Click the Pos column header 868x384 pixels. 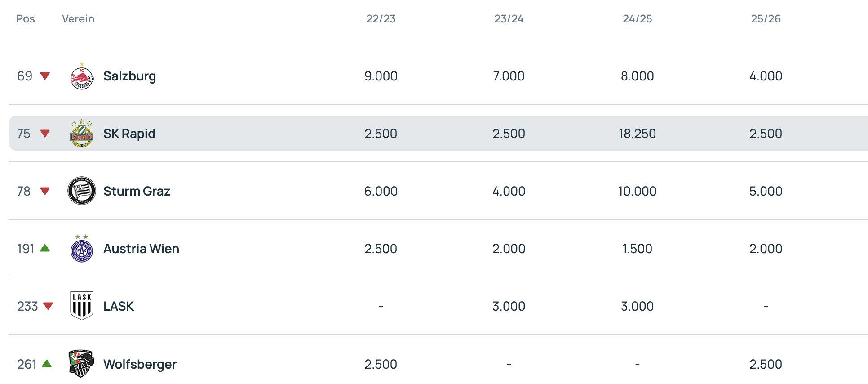click(26, 19)
